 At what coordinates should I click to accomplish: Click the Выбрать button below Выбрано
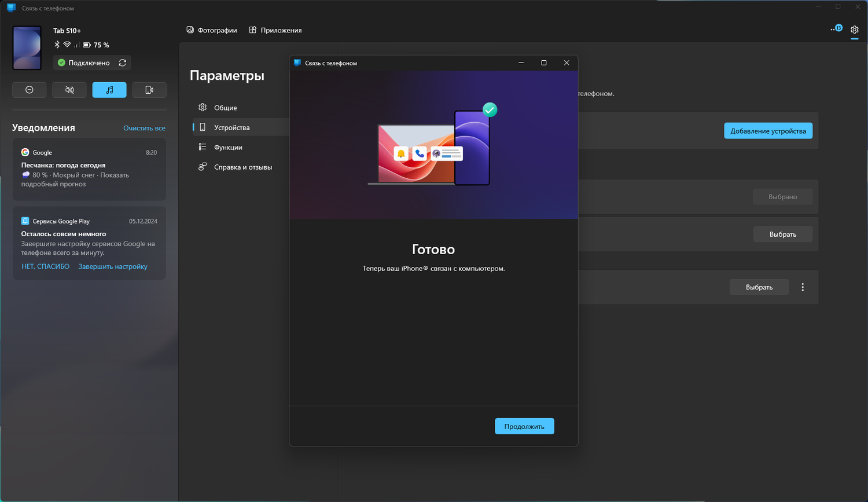(x=783, y=234)
